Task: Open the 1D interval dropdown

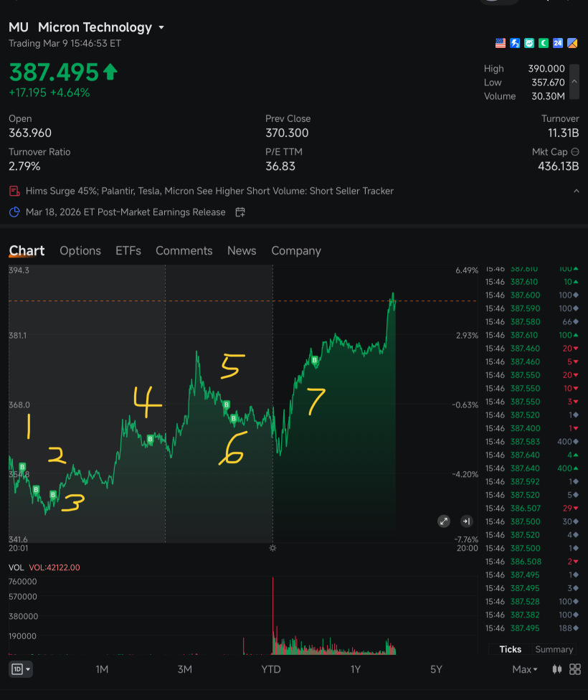Action: pos(21,669)
